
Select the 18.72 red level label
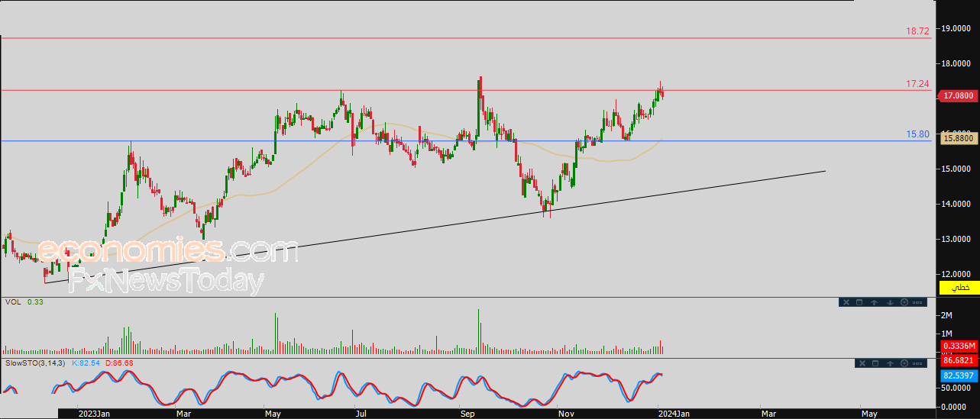917,31
